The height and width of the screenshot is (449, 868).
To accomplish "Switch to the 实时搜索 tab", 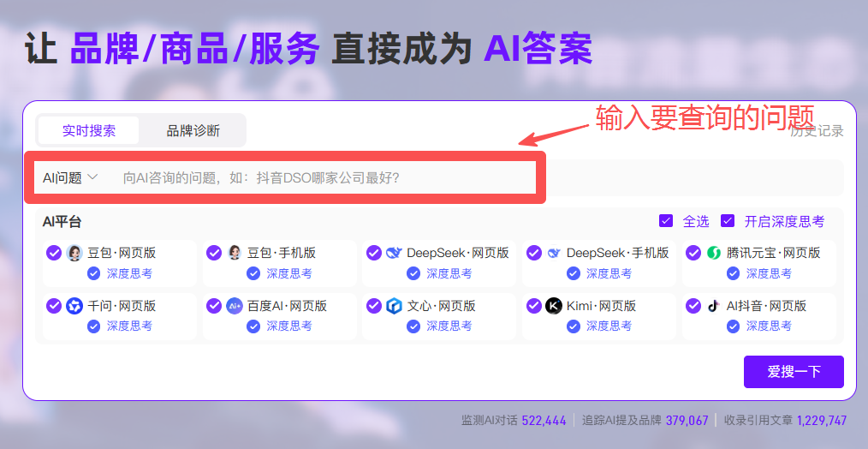I will pos(88,131).
